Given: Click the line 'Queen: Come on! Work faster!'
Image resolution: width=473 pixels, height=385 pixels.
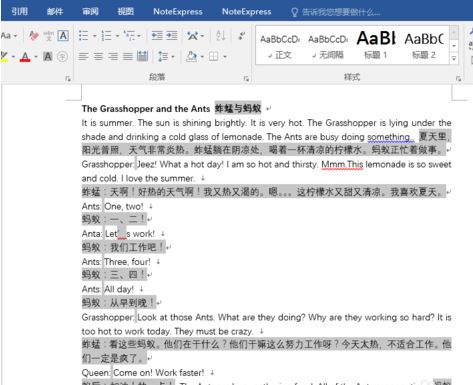Looking at the screenshot, I should pos(143,373).
